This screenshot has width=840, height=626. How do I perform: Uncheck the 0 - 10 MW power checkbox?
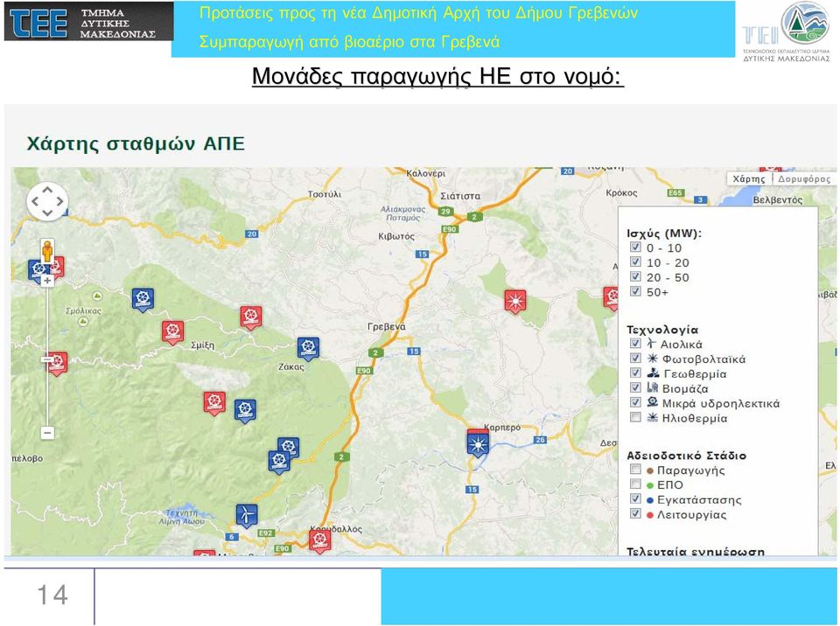tap(635, 247)
